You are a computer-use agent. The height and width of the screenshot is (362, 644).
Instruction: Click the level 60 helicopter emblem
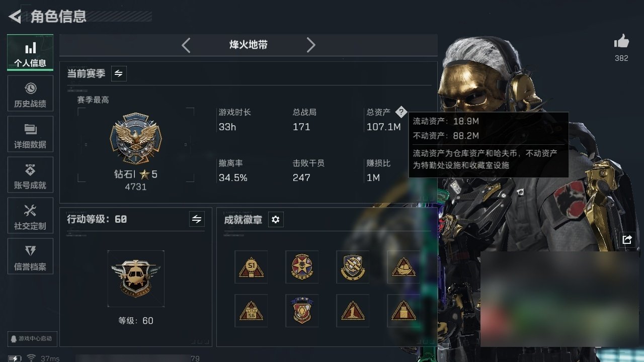136,279
